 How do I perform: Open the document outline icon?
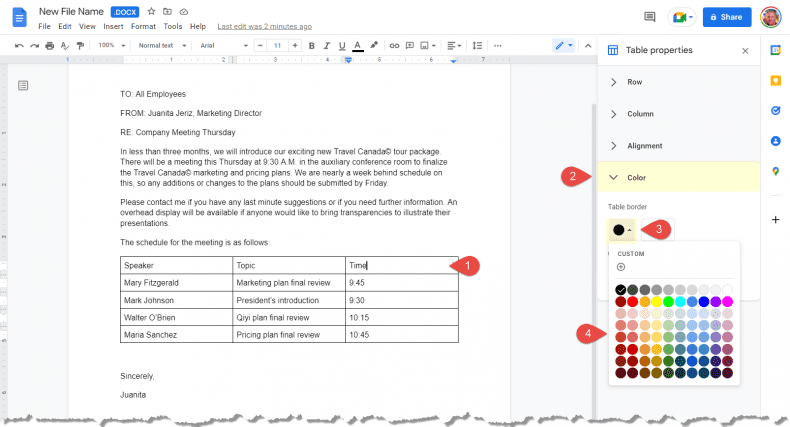click(23, 86)
